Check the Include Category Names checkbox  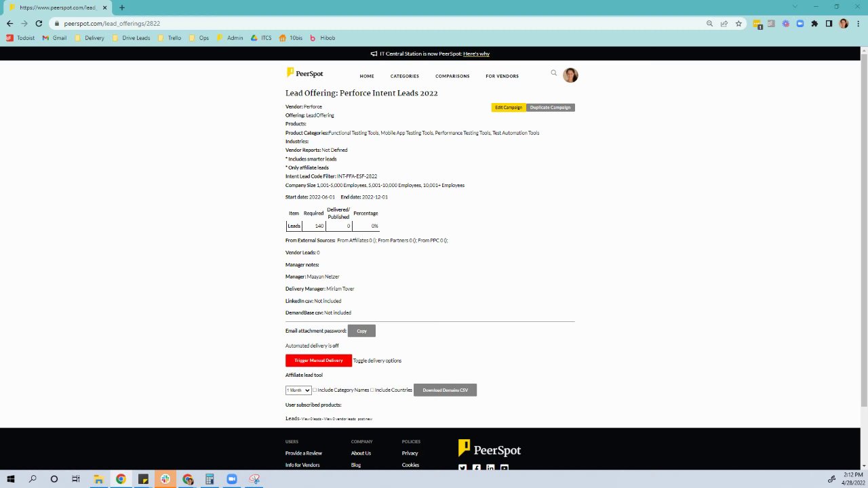pos(315,390)
